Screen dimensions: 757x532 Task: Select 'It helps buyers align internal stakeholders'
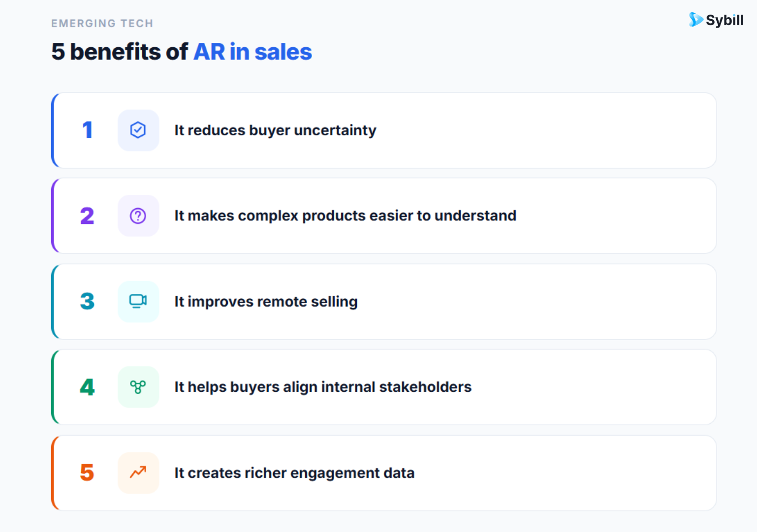coord(323,387)
